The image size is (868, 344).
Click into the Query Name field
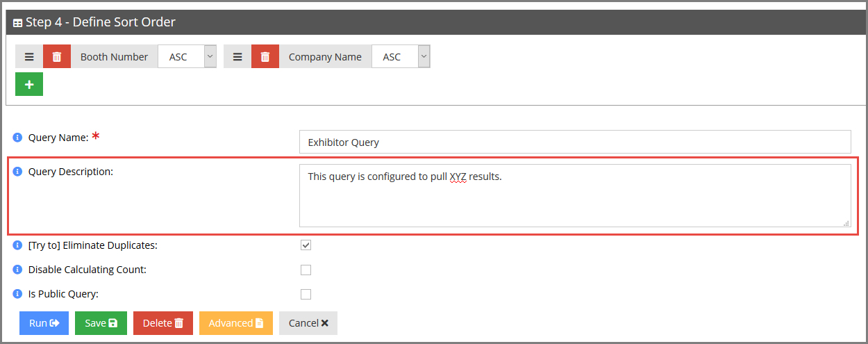(x=575, y=142)
